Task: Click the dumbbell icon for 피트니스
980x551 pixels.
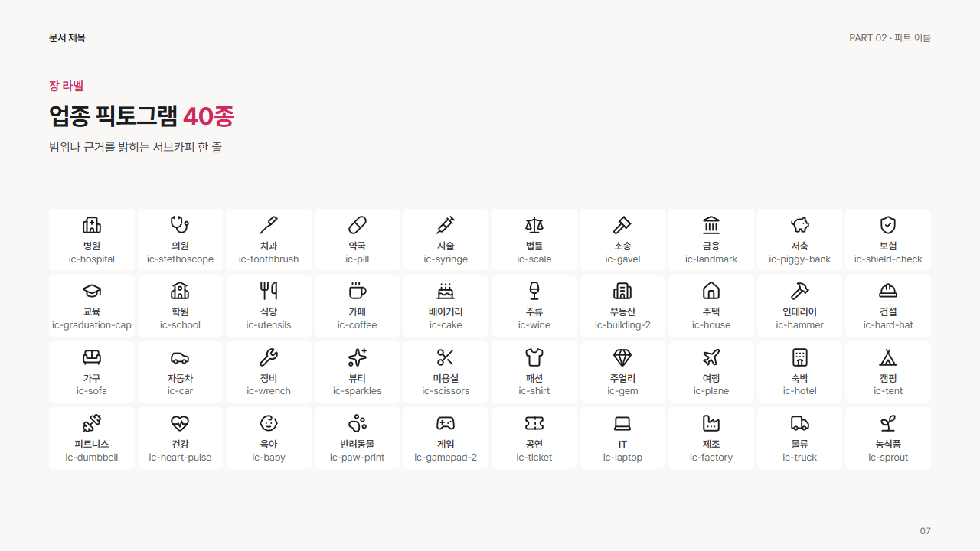Action: click(92, 423)
